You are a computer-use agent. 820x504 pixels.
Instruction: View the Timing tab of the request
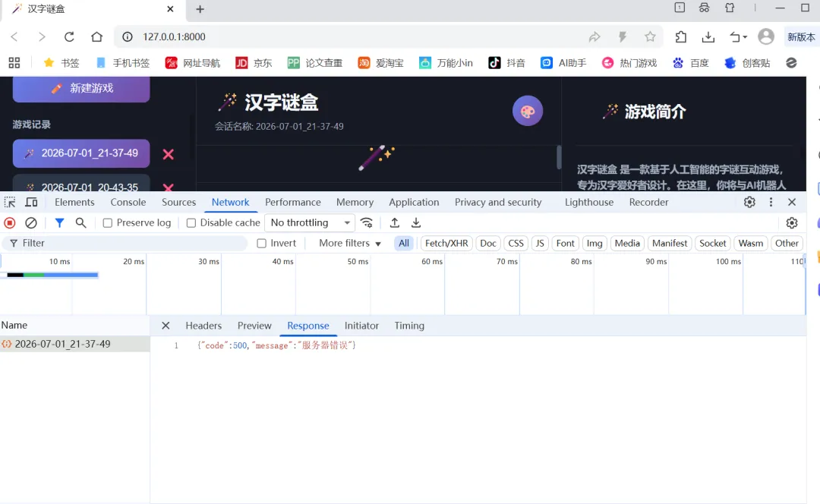point(409,326)
